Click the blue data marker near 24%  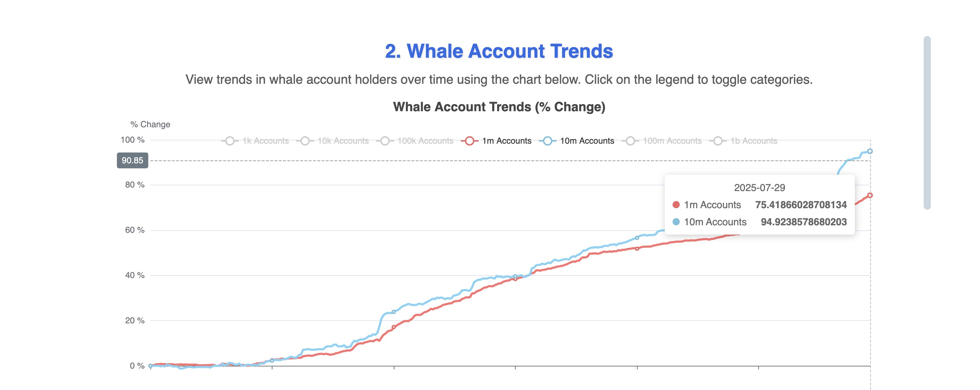point(394,312)
